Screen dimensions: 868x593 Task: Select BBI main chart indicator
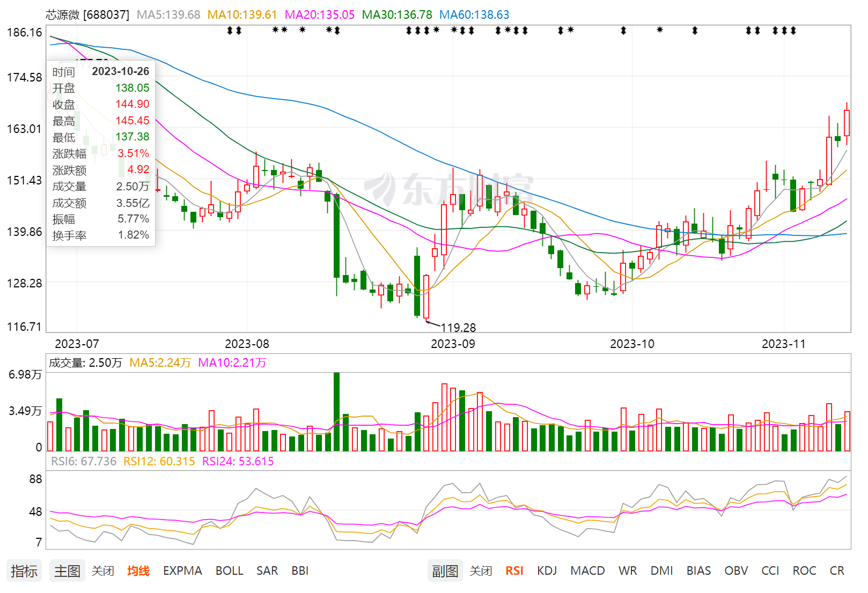pyautogui.click(x=300, y=571)
